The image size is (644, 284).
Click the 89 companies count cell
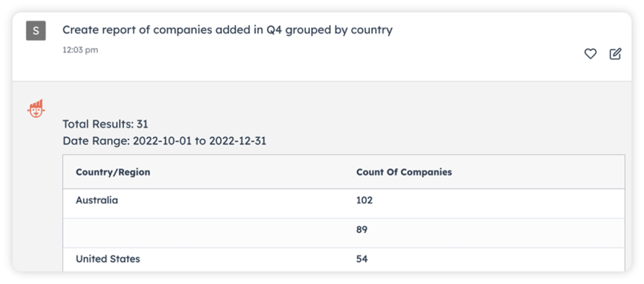point(361,230)
